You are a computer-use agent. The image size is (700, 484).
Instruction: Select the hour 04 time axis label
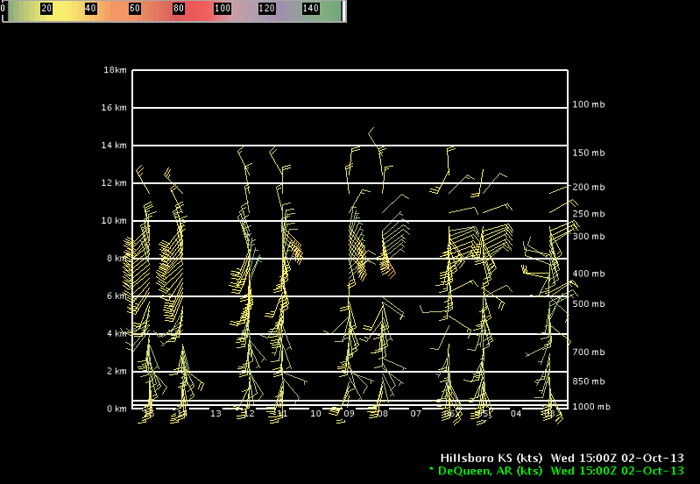coord(516,413)
